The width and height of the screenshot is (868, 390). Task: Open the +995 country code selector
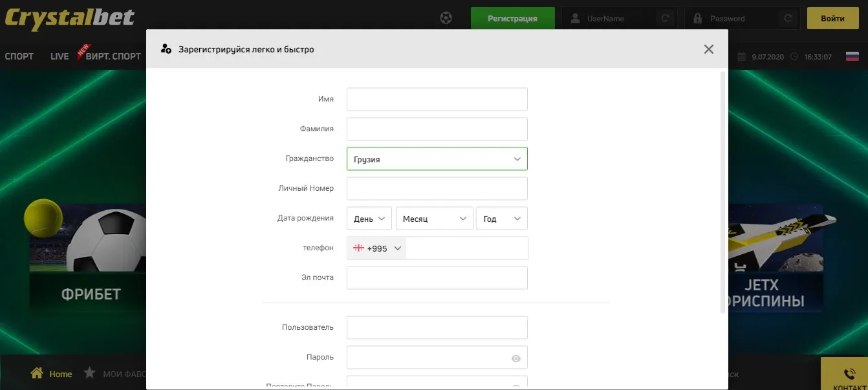(377, 248)
